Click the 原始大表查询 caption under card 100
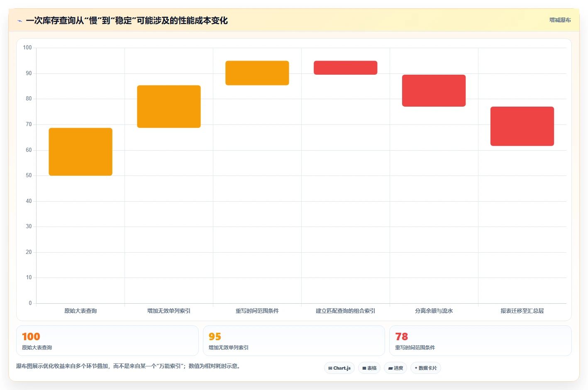 click(37, 348)
